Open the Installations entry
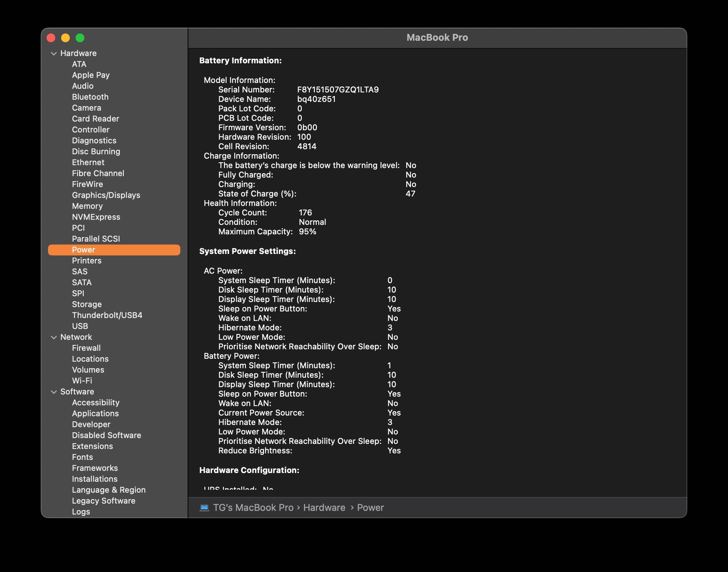 point(95,479)
